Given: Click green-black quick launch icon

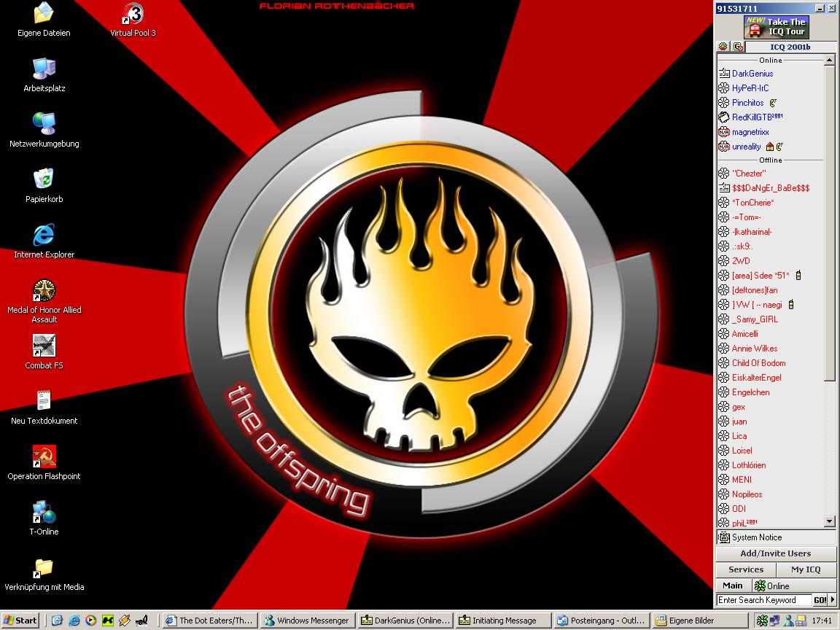Looking at the screenshot, I should click(x=108, y=621).
